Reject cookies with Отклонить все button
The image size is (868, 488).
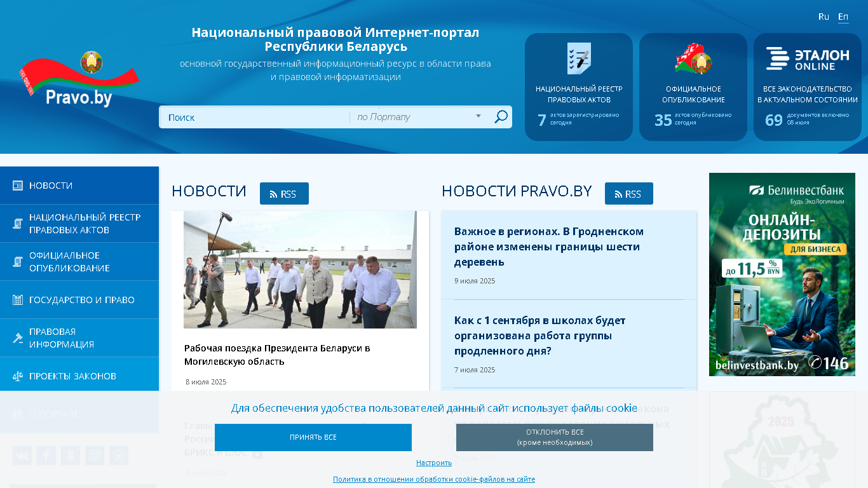(555, 437)
